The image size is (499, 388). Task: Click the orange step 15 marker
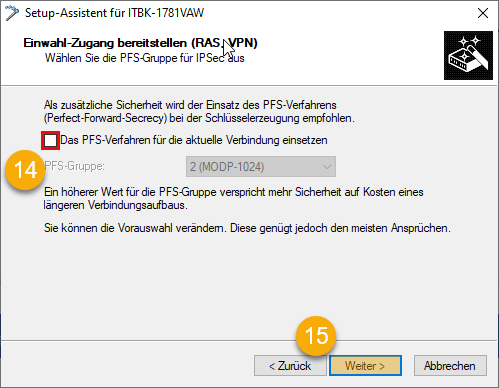tap(316, 335)
